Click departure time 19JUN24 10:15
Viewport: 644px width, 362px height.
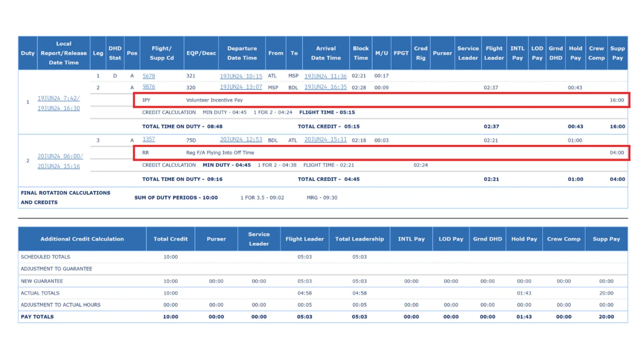click(241, 76)
